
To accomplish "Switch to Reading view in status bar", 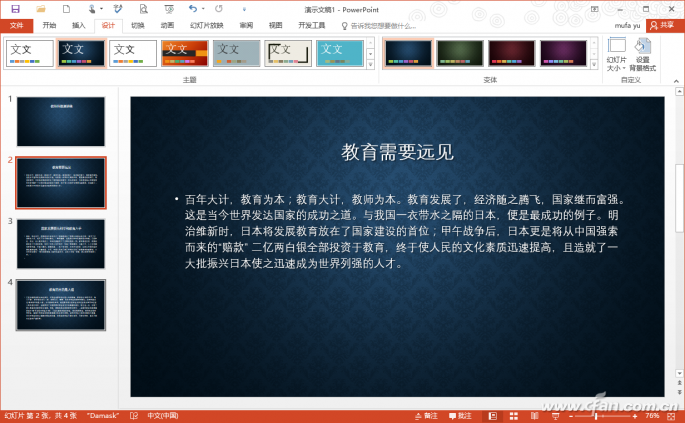I will [532, 415].
